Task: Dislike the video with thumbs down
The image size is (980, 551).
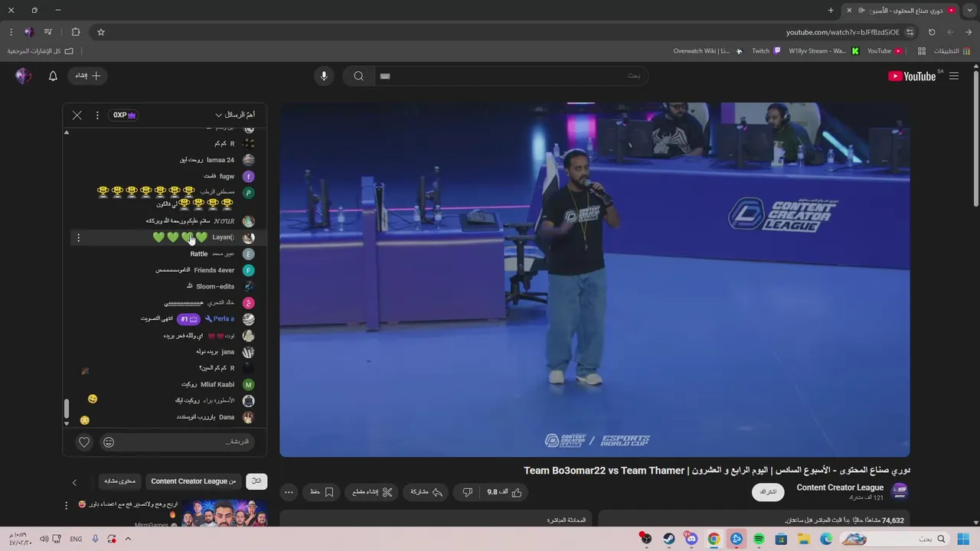Action: (x=468, y=492)
